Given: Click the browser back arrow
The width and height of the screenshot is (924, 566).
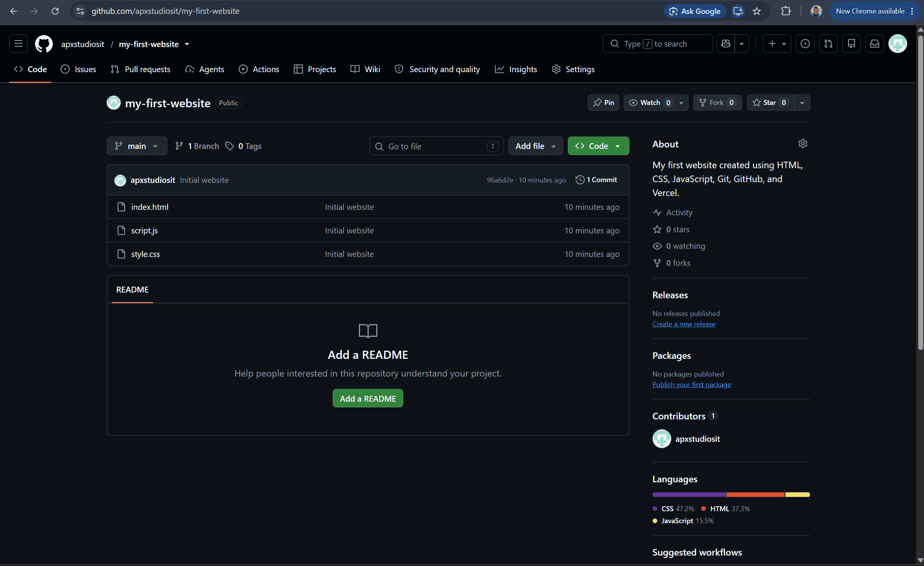Looking at the screenshot, I should pyautogui.click(x=13, y=11).
